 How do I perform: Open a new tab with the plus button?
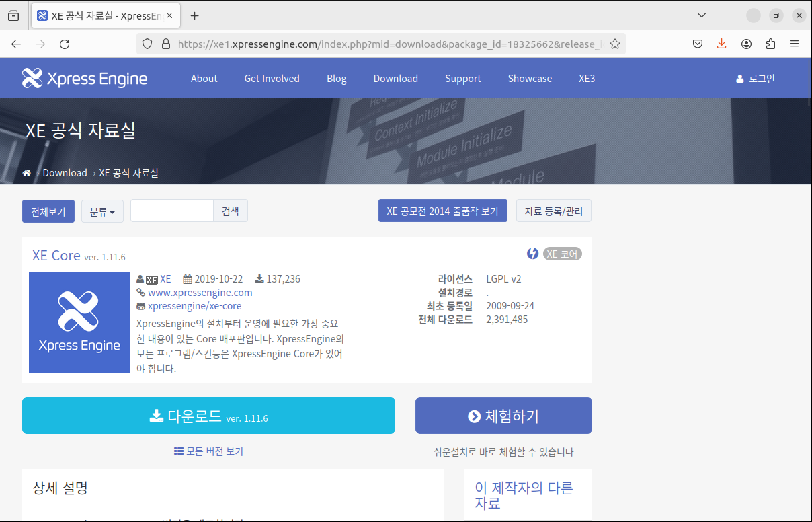pyautogui.click(x=195, y=15)
